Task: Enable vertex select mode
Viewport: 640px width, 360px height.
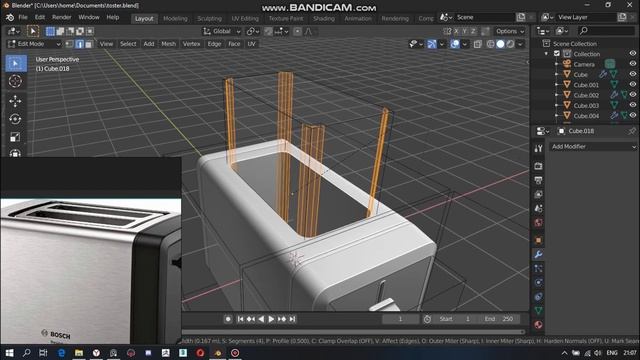Action: point(70,44)
